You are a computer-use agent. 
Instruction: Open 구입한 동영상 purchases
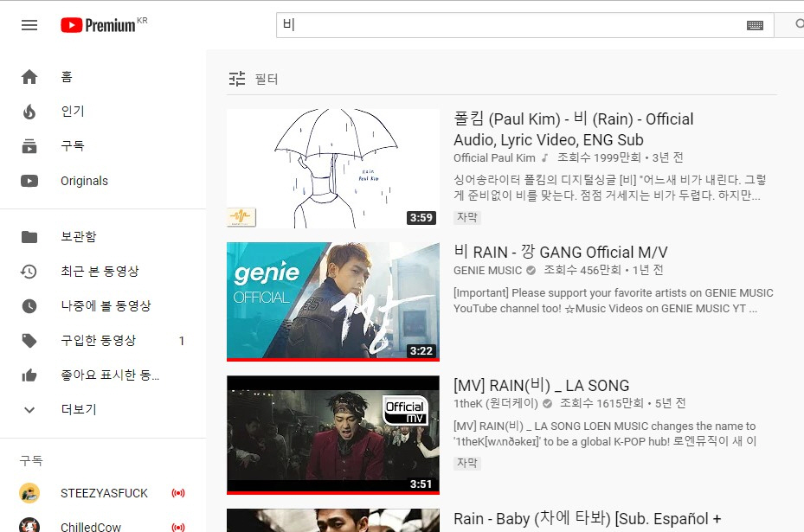point(99,340)
